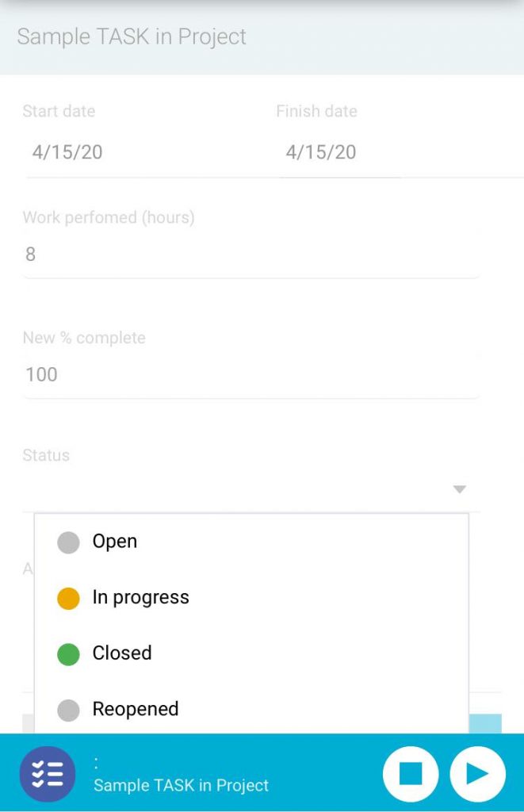Click the gray Reopened status dot
Image resolution: width=524 pixels, height=812 pixels.
pyautogui.click(x=69, y=710)
